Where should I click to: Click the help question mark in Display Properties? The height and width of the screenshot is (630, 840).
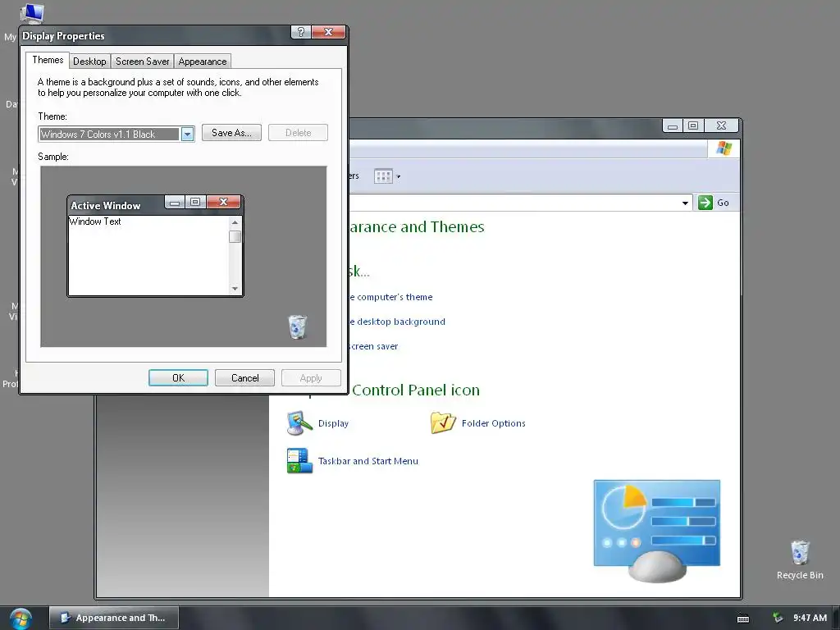coord(301,32)
